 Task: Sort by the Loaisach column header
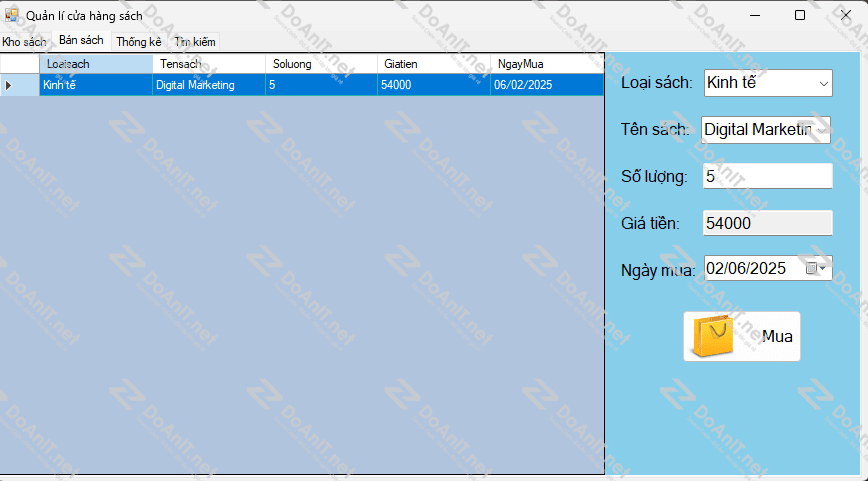pyautogui.click(x=96, y=64)
